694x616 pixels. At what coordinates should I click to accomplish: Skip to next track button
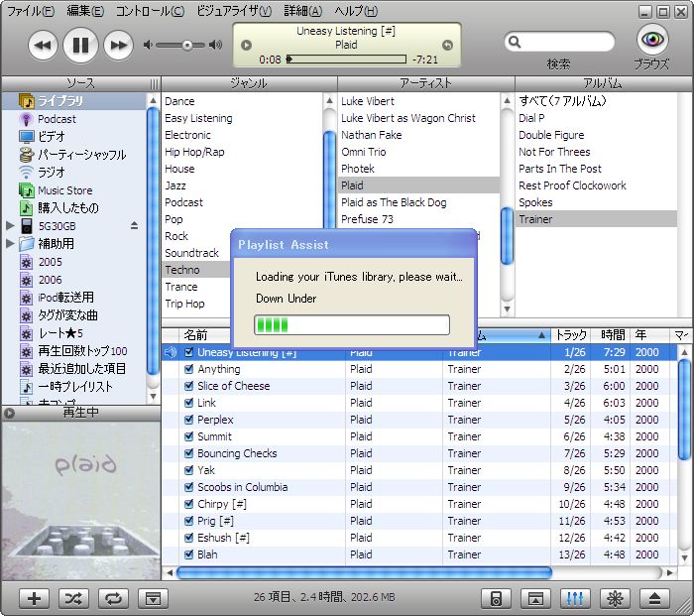118,45
